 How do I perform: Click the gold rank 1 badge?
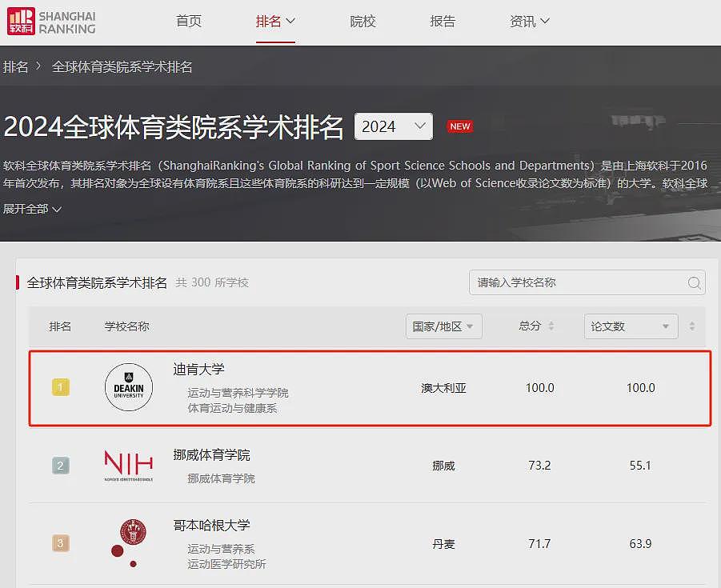pos(61,387)
